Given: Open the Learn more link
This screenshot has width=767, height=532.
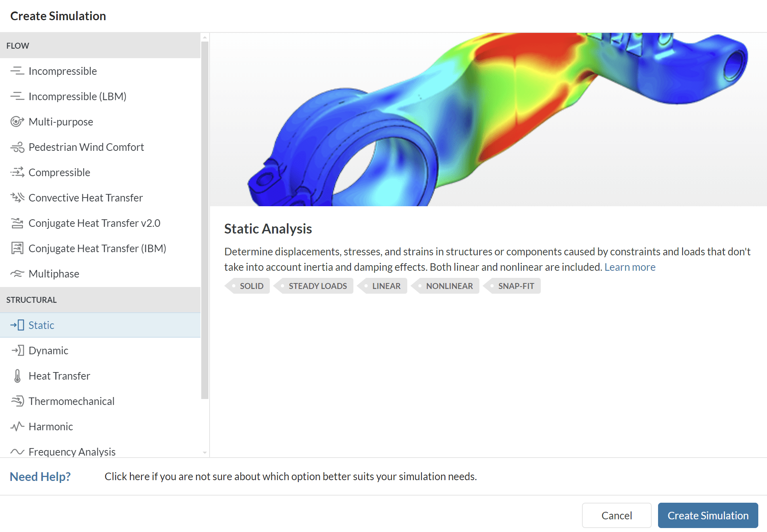Looking at the screenshot, I should [630, 267].
